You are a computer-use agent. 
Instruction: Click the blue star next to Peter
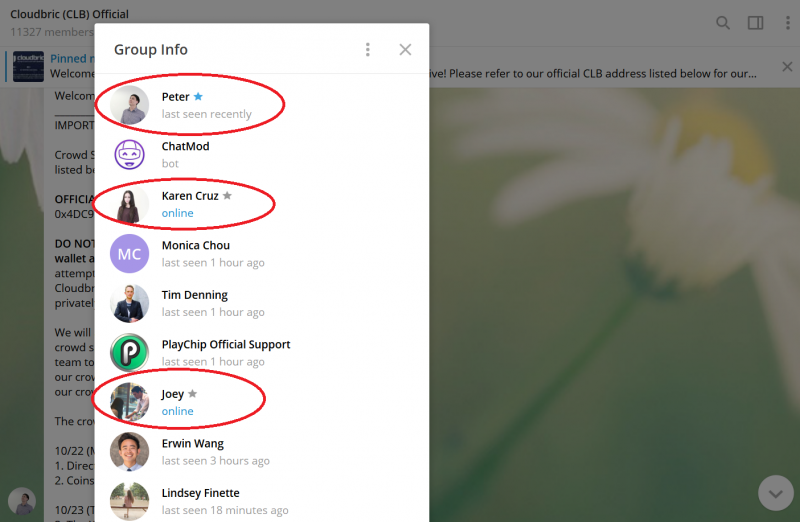pos(198,96)
